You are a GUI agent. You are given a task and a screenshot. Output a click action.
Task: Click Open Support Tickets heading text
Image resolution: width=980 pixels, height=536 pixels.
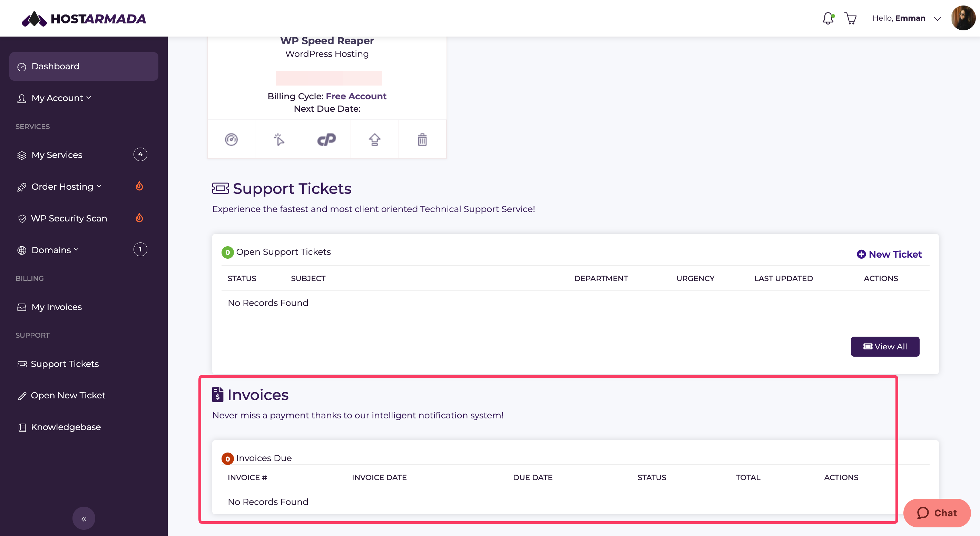pos(283,252)
